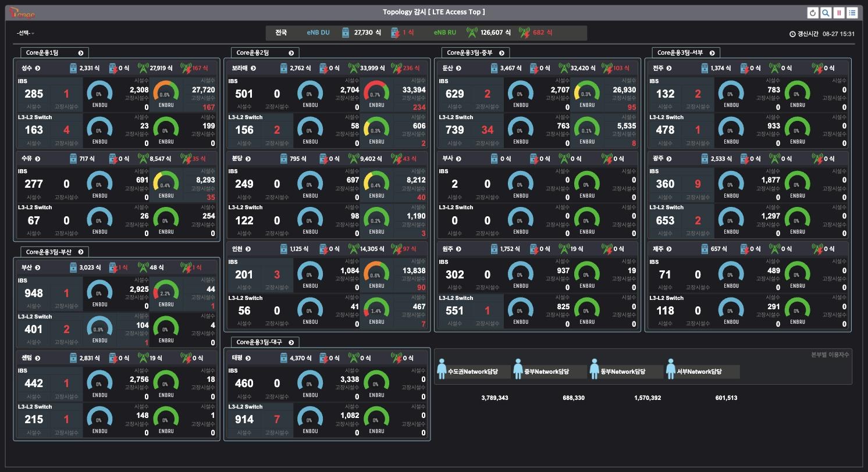Open the list view icon

pyautogui.click(x=852, y=13)
